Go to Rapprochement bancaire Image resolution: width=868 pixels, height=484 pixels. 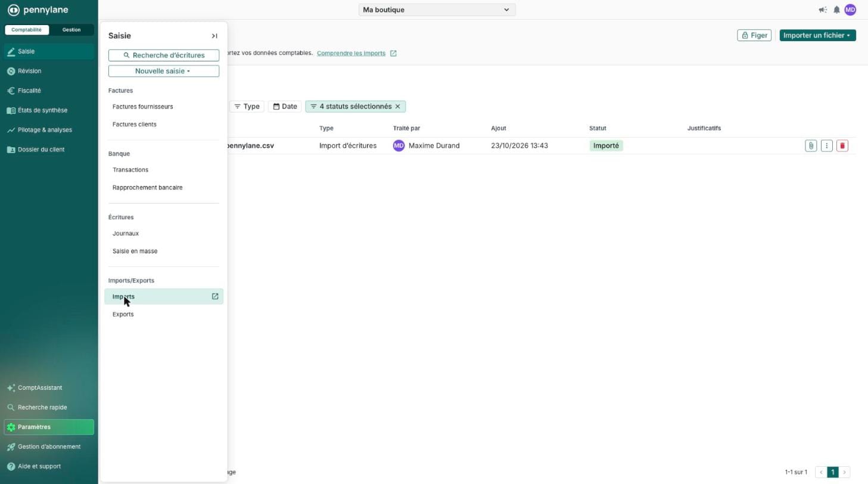pos(148,188)
